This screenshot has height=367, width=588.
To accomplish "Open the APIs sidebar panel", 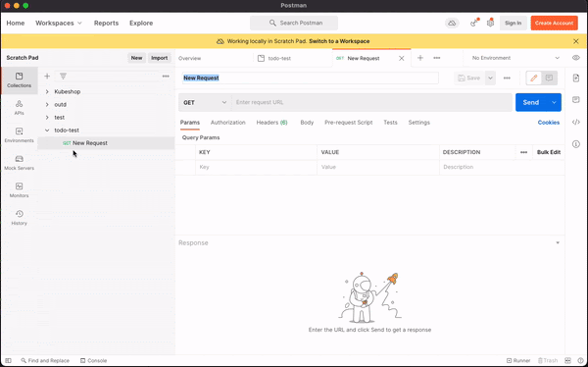I will (20, 107).
